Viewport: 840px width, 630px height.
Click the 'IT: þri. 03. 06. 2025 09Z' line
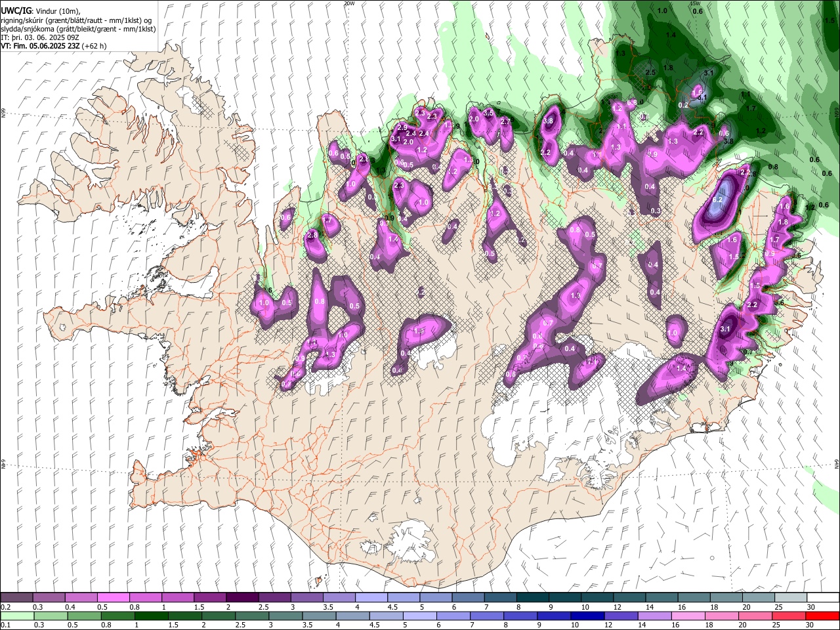(x=39, y=37)
